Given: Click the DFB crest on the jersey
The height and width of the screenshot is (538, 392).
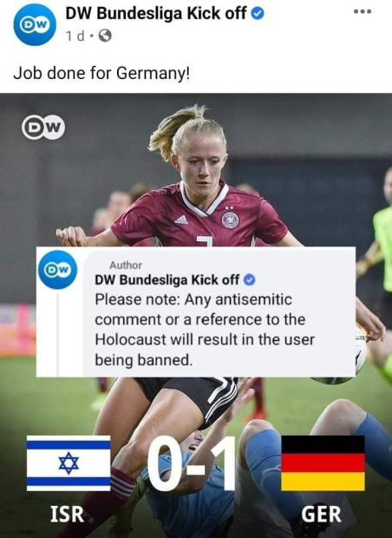Looking at the screenshot, I should point(231,220).
